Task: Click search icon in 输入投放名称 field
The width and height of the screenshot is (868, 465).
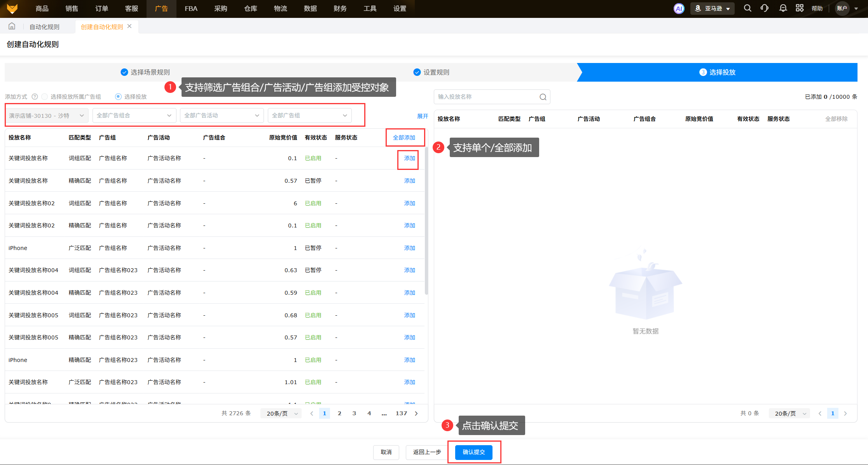Action: (543, 97)
